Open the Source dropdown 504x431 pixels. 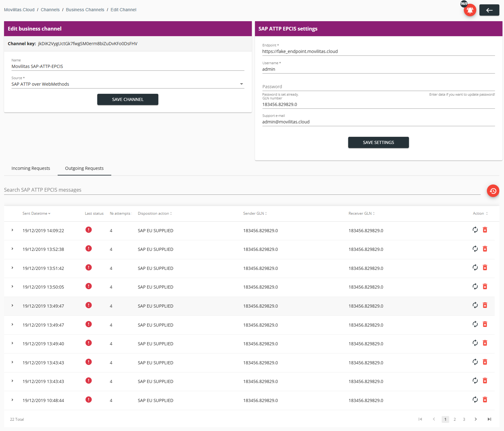[x=128, y=84]
